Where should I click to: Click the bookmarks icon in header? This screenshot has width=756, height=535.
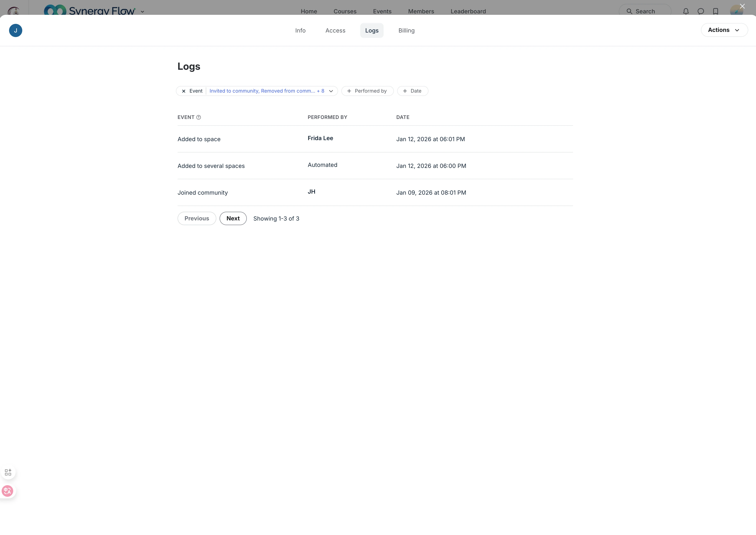[x=715, y=11]
